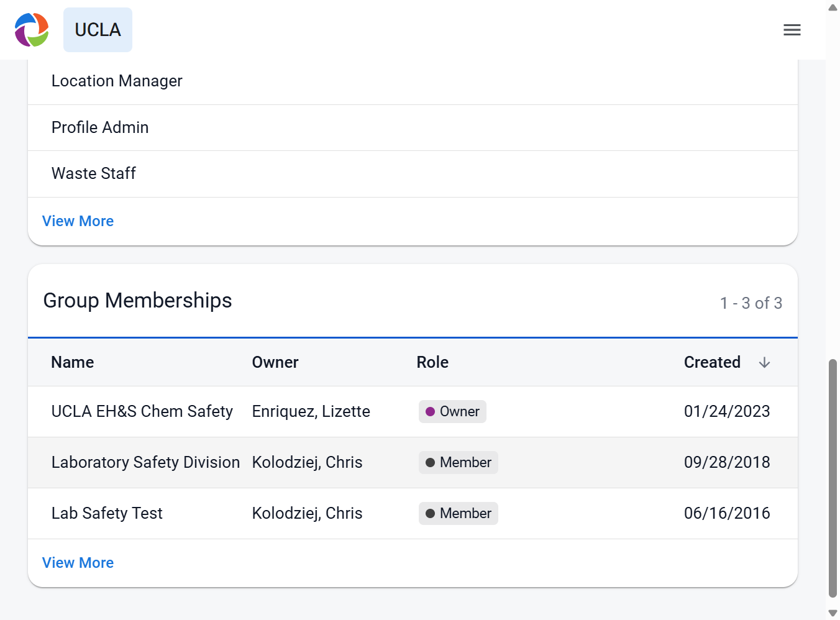Click the page scrollbar up arrow
This screenshot has width=840, height=620.
[x=833, y=7]
